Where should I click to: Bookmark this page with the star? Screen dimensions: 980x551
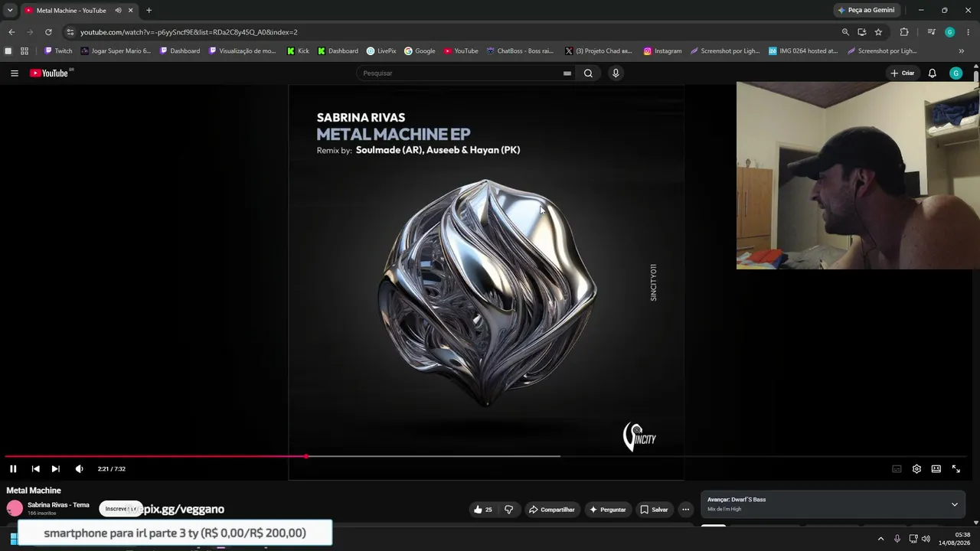[x=878, y=32]
